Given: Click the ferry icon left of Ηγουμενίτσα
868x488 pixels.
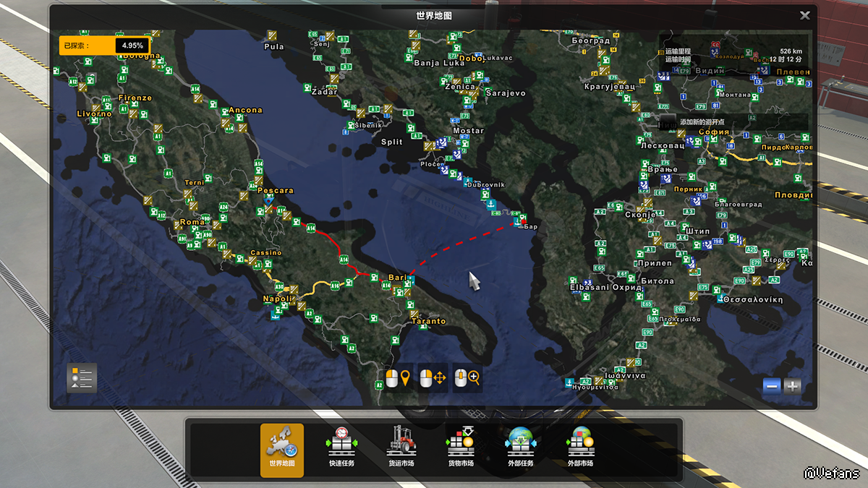Looking at the screenshot, I should pos(571,381).
